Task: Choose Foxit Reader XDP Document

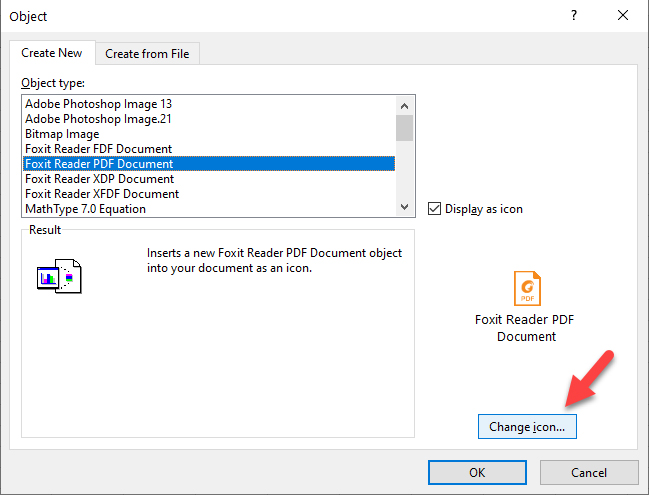Action: coord(209,179)
